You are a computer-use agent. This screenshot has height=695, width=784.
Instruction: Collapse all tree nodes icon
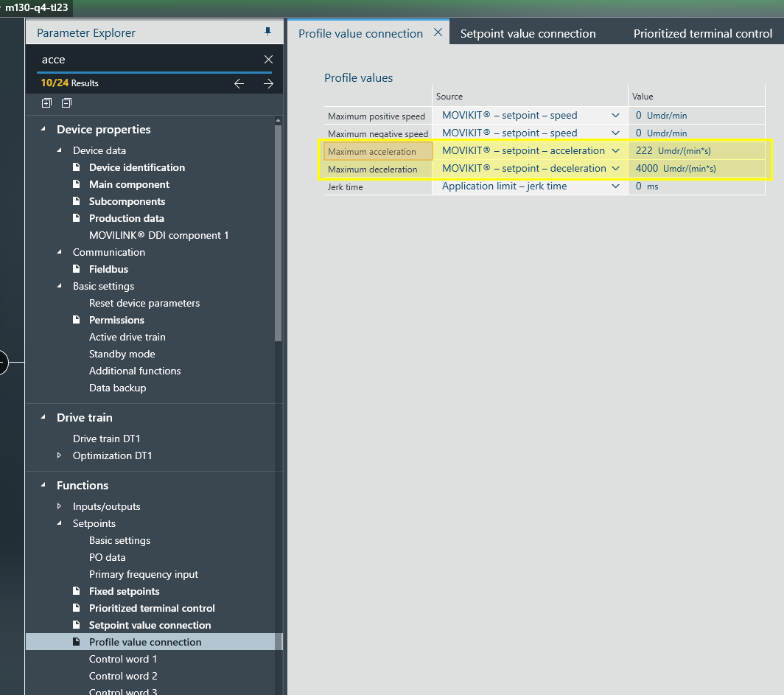point(66,103)
